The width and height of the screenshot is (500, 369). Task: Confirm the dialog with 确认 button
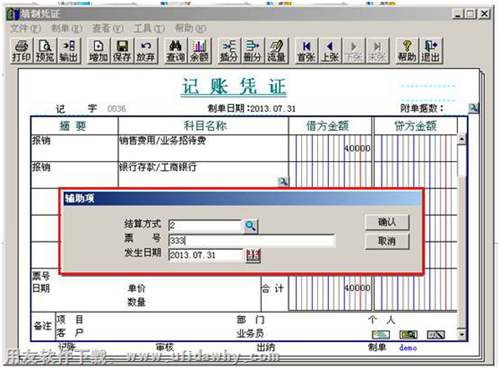point(387,222)
